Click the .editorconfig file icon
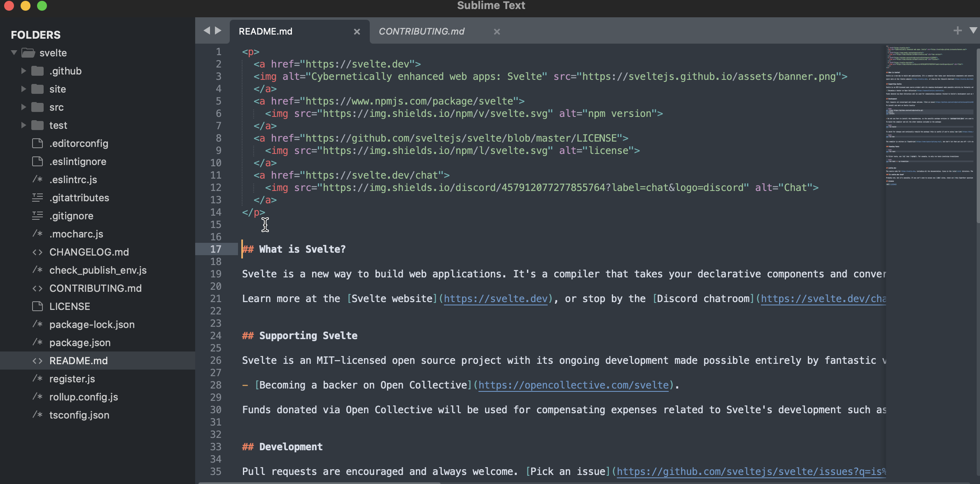Screen dimensions: 980x484 (x=37, y=143)
